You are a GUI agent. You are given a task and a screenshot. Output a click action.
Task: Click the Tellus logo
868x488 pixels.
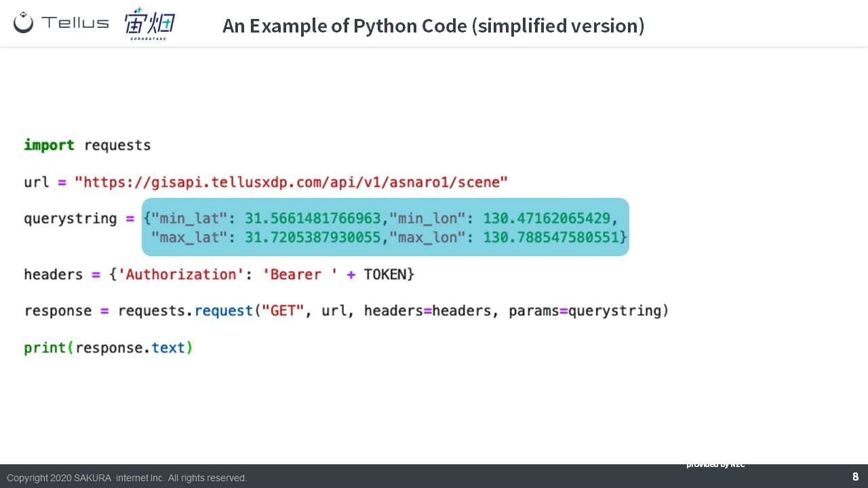pyautogui.click(x=61, y=22)
